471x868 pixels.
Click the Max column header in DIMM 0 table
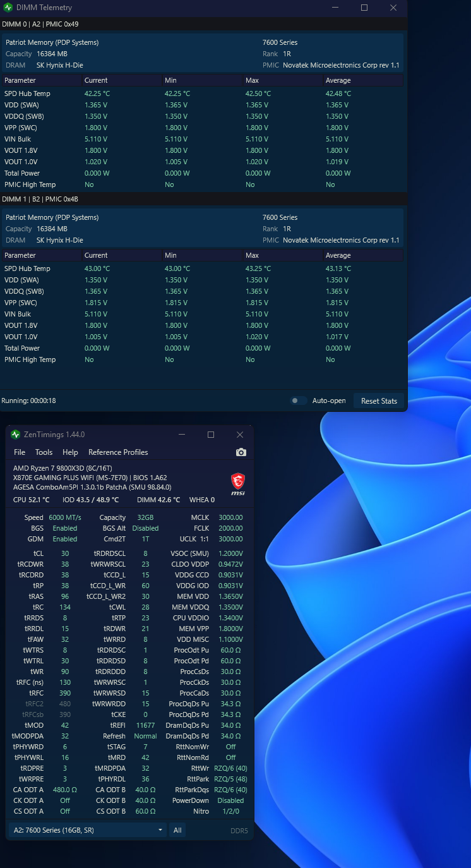(283, 80)
